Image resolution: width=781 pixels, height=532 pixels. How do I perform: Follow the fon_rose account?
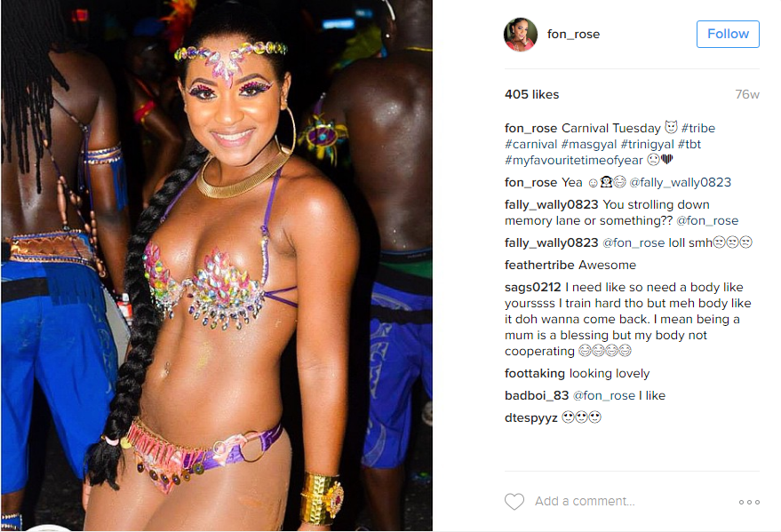click(x=728, y=34)
